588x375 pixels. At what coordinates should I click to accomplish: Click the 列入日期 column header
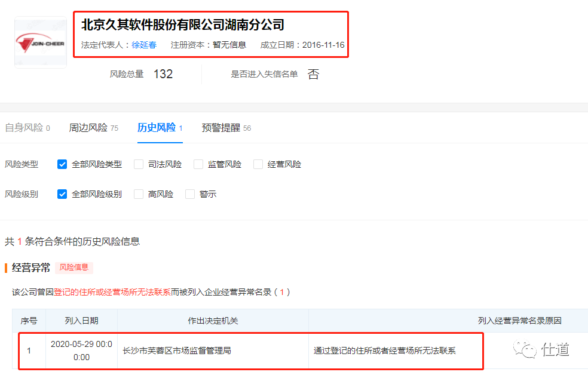(x=81, y=321)
